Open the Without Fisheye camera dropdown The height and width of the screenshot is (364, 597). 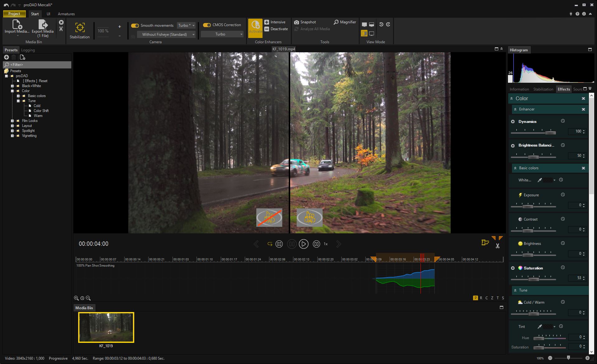coord(167,35)
